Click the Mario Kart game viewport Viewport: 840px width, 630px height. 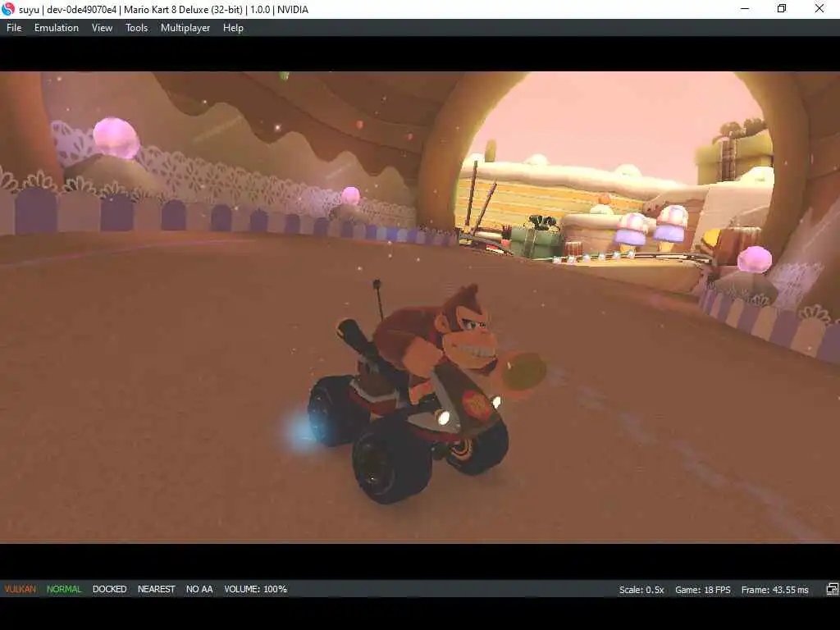tap(420, 308)
